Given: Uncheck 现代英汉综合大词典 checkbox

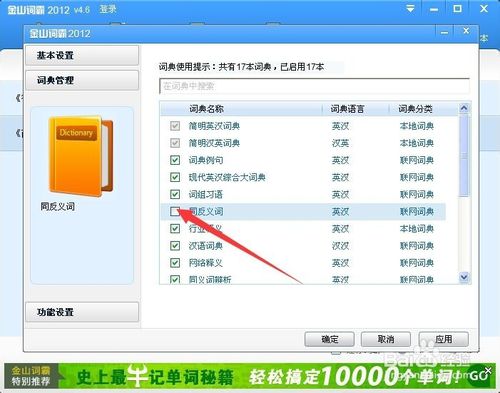Looking at the screenshot, I should (x=175, y=177).
